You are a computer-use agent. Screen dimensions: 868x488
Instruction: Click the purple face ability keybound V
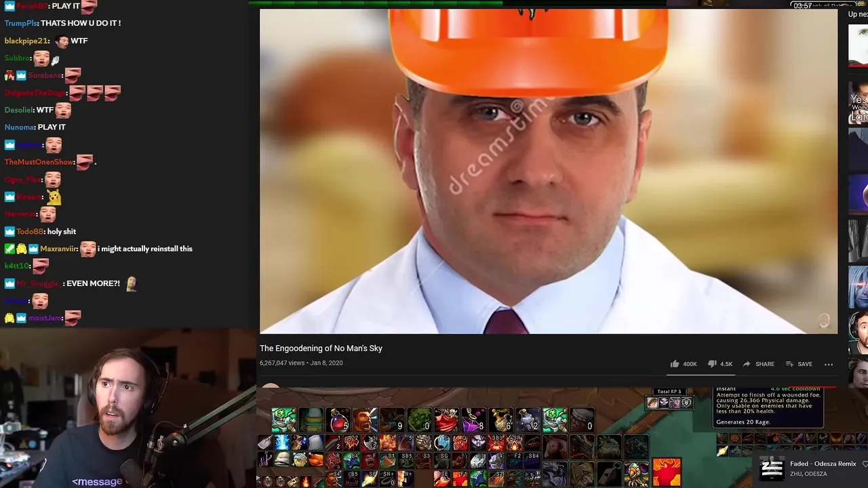478,442
